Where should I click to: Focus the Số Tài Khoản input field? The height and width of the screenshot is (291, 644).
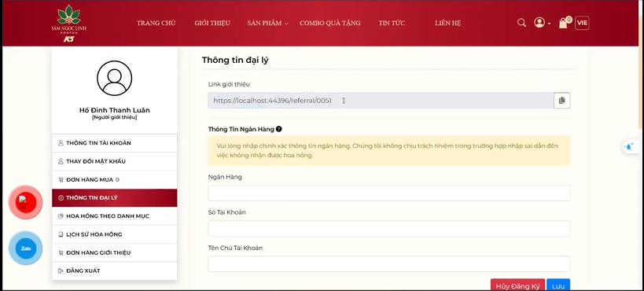[x=389, y=229]
